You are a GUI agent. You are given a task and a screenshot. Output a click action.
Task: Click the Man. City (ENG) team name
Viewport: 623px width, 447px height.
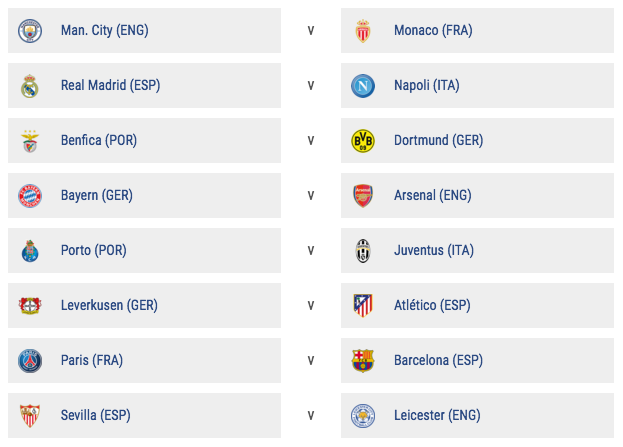point(105,30)
